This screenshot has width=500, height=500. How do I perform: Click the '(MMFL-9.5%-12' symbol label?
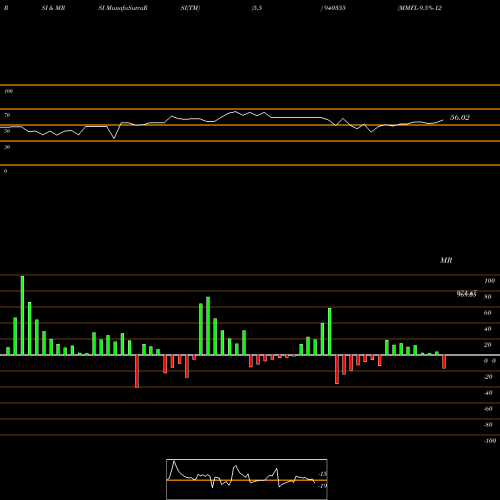420,8
